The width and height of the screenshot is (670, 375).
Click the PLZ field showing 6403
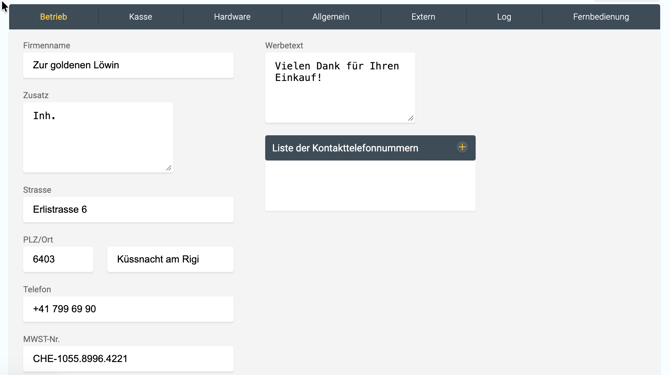(x=58, y=259)
